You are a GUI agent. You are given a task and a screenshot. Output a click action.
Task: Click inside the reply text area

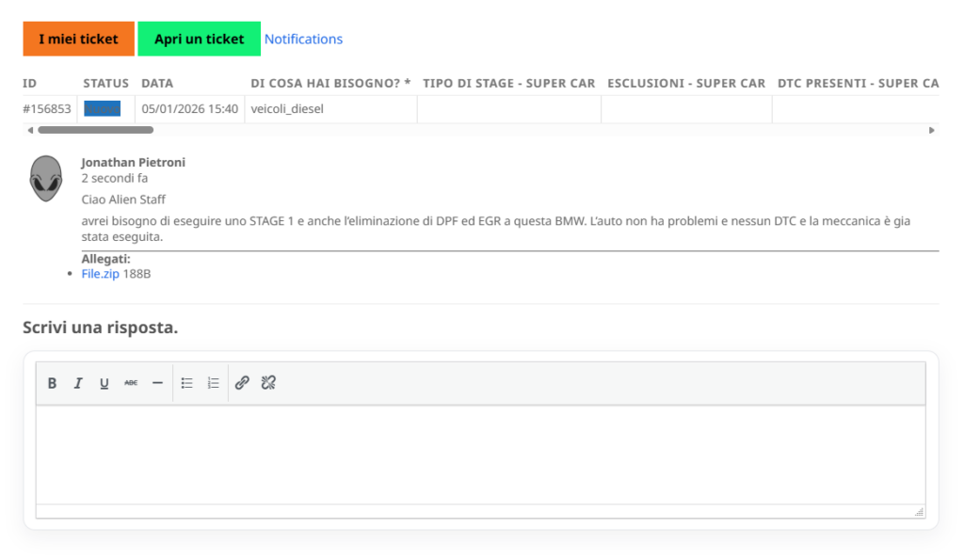480,454
